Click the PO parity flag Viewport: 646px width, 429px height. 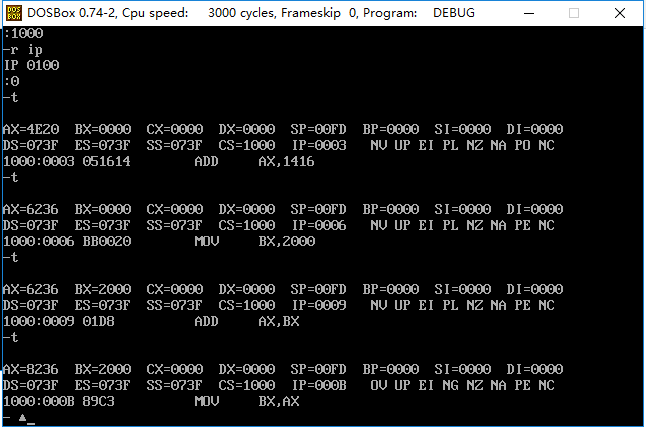[x=523, y=145]
